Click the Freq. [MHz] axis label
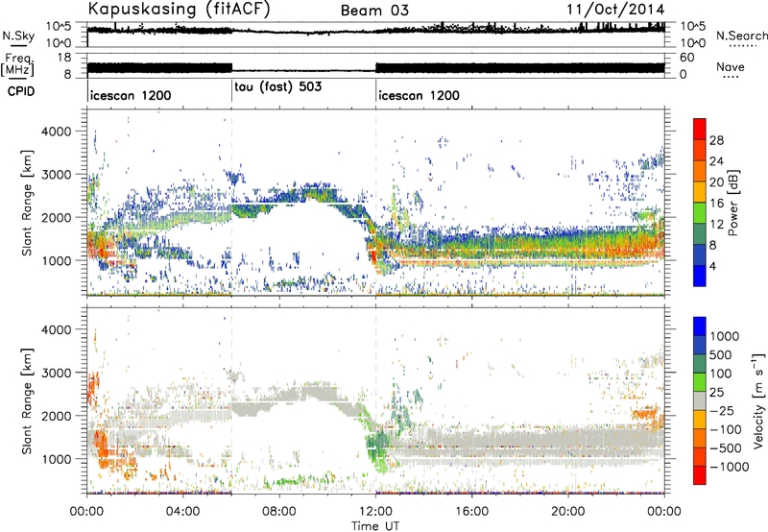This screenshot has width=768, height=532. coord(17,64)
